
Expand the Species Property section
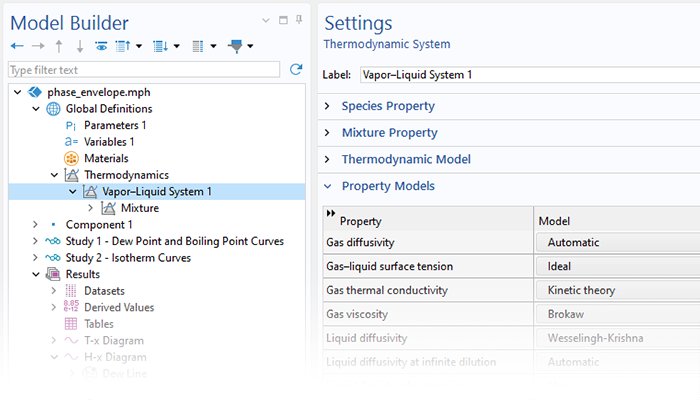(x=327, y=106)
